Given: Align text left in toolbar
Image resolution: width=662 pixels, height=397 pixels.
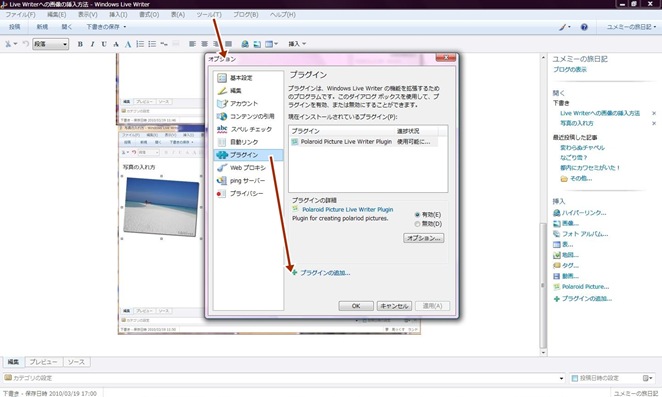Looking at the screenshot, I should point(193,44).
